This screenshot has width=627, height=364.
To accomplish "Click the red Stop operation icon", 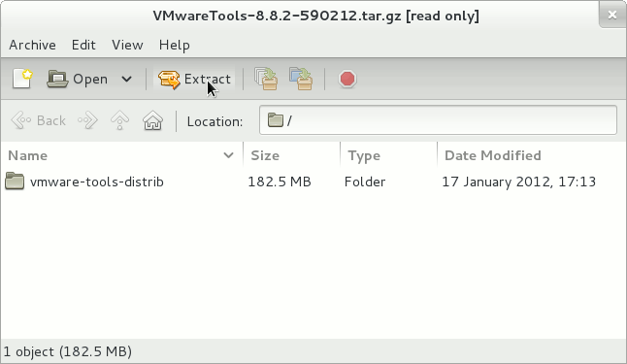I will pyautogui.click(x=347, y=79).
